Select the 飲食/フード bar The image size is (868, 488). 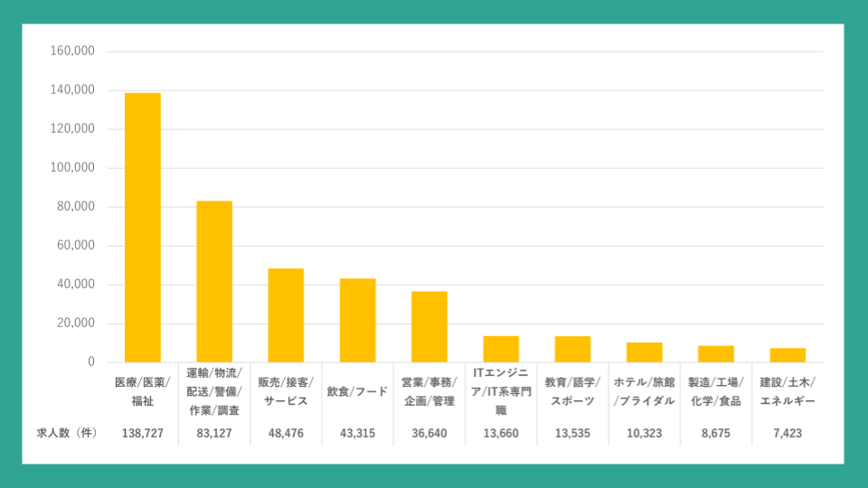click(x=357, y=321)
